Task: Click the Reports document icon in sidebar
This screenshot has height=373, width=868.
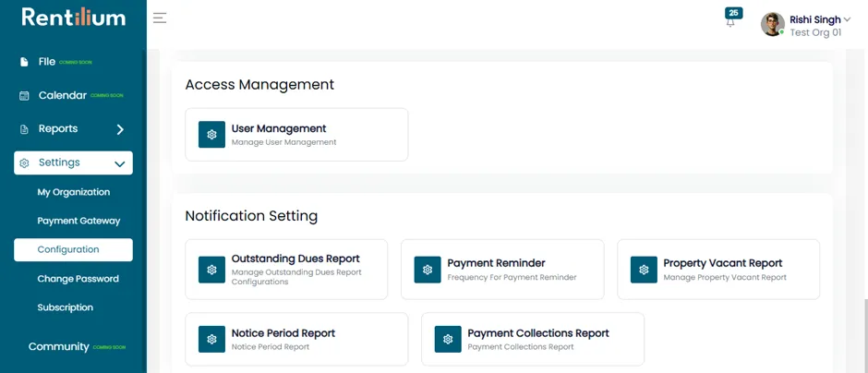Action: (24, 129)
